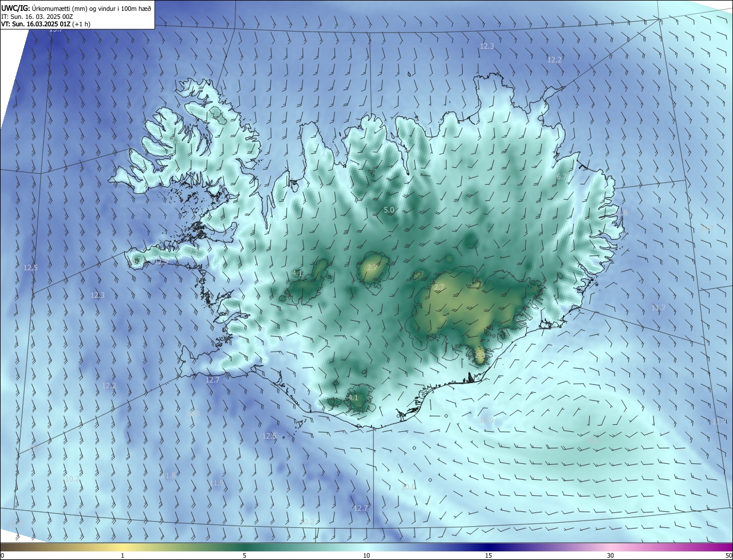
Task: Click the colorbar tick label '15'
Action: [488, 555]
